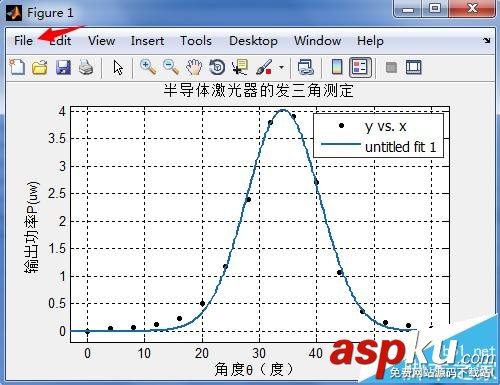Viewport: 500px width, 385px height.
Task: Insert a colorbar using the toolbar icon
Action: (x=337, y=67)
